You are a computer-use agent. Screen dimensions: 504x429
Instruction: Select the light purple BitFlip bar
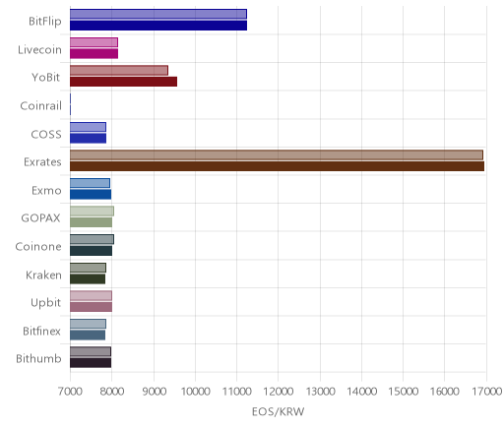coord(158,14)
